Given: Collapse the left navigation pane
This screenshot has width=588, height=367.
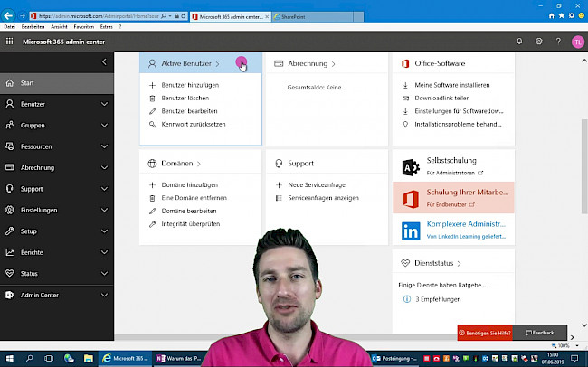Looking at the screenshot, I should [x=104, y=61].
